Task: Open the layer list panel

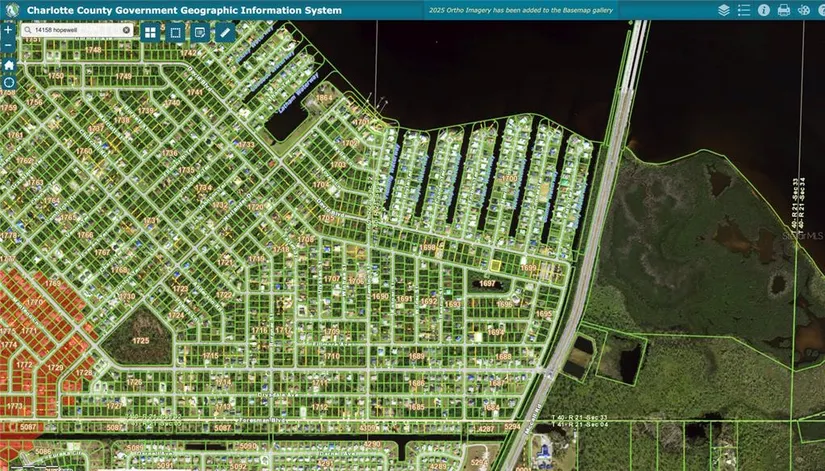Action: coord(724,10)
